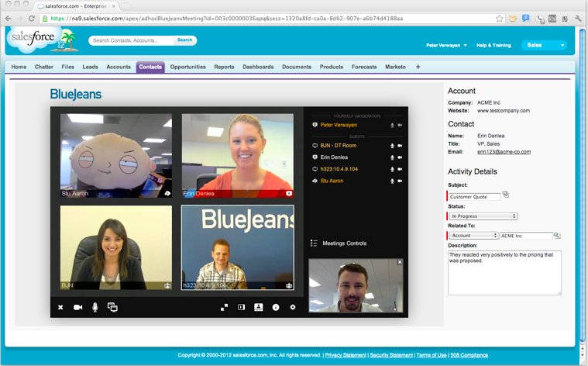Open meeting info icon

click(276, 307)
